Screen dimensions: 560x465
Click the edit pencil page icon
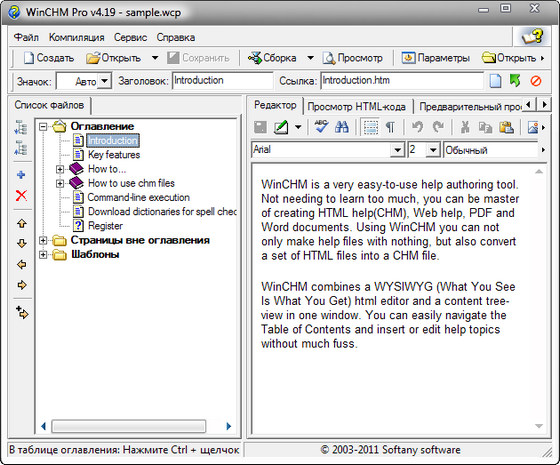point(281,127)
